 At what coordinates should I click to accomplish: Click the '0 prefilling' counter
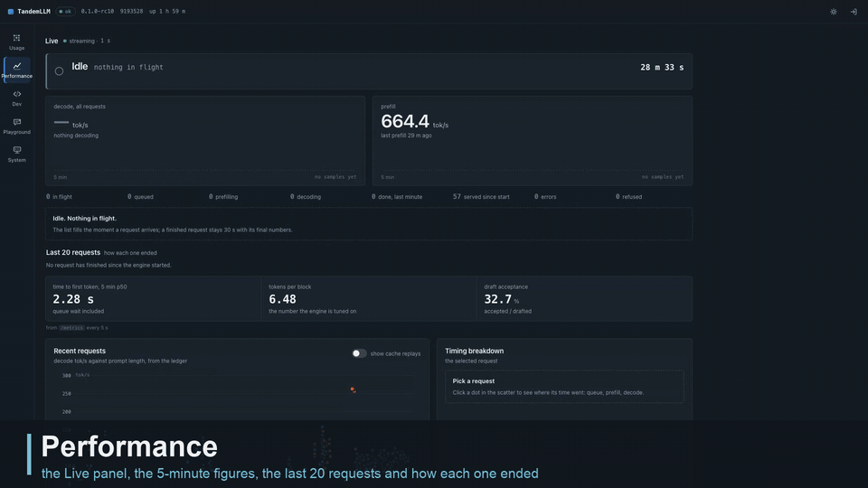coord(223,196)
